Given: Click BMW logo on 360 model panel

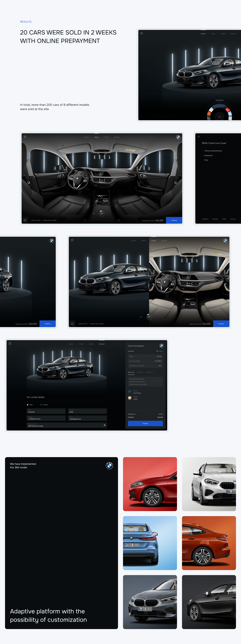Looking at the screenshot, I should click(109, 466).
